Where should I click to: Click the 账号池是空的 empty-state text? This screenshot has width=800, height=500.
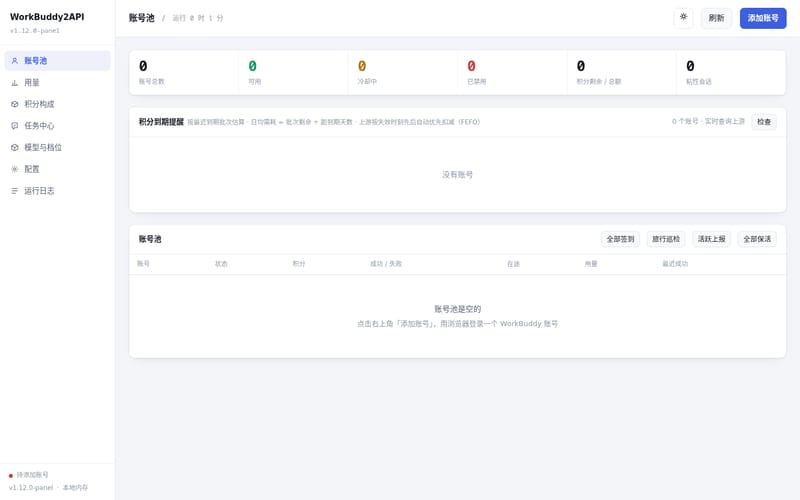[x=457, y=309]
